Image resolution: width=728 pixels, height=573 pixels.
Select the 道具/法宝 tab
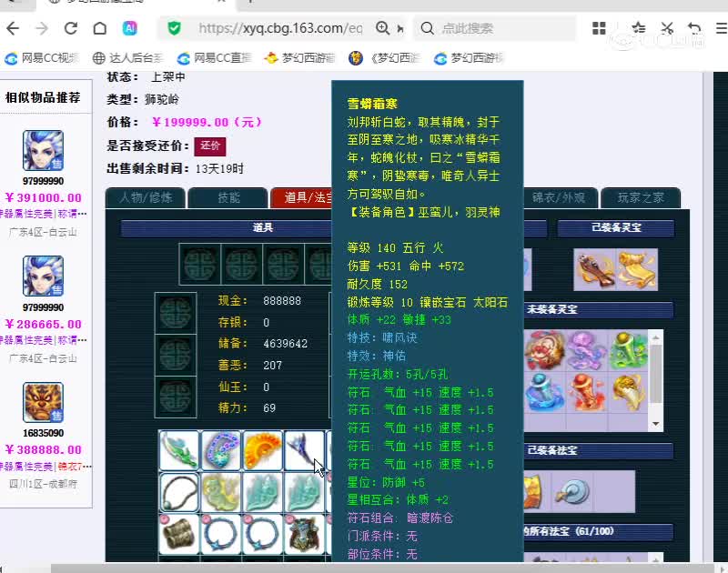[301, 198]
